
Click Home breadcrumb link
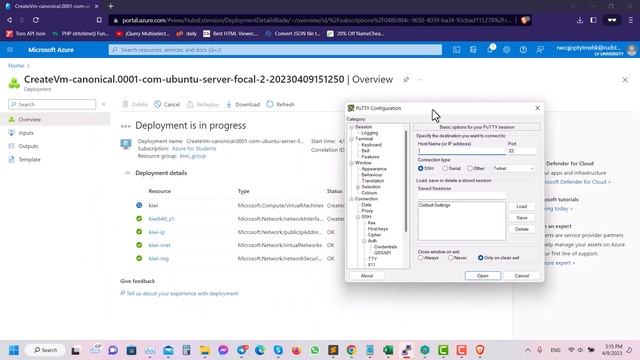coord(16,65)
